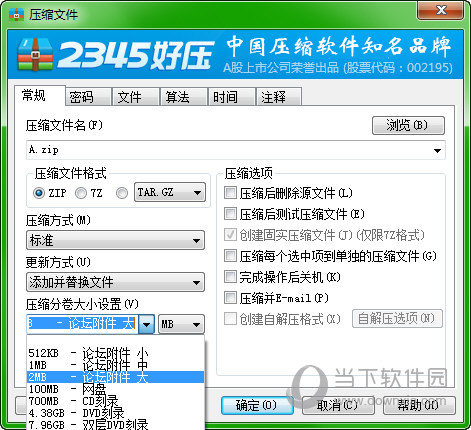Check the 压缩并E-mail option
The image size is (471, 430).
coord(230,298)
